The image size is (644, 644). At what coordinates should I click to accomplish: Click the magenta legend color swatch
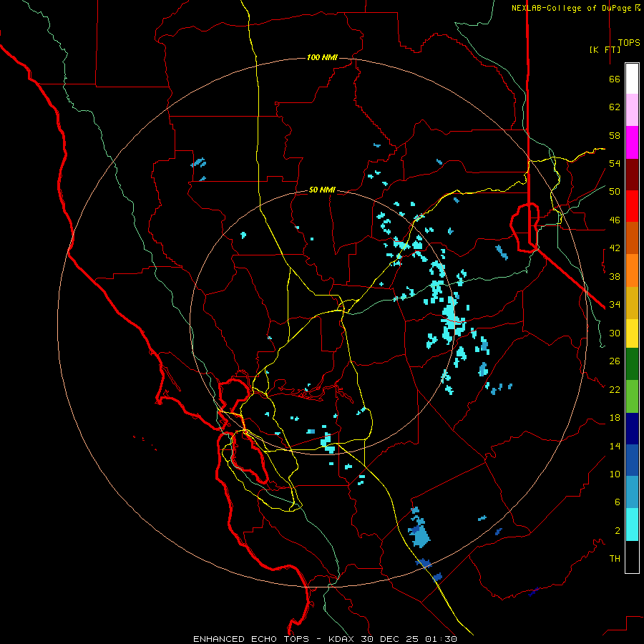(632, 142)
